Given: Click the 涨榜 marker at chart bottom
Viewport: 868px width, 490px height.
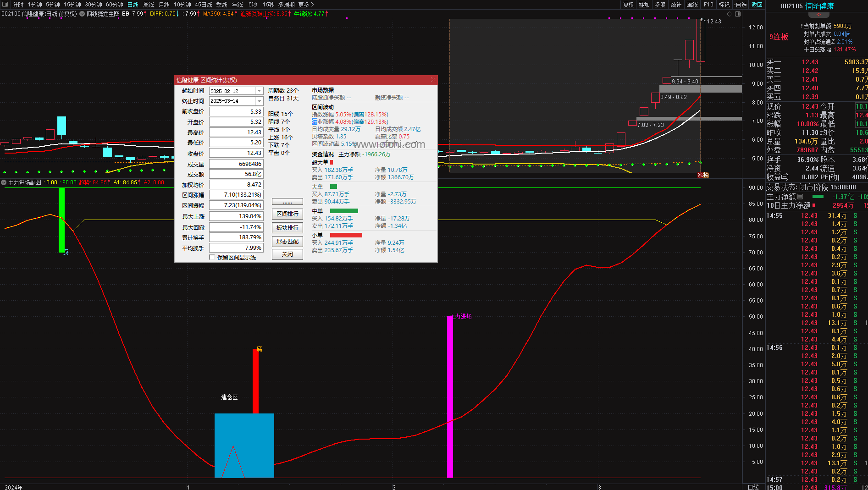Looking at the screenshot, I should click(703, 175).
